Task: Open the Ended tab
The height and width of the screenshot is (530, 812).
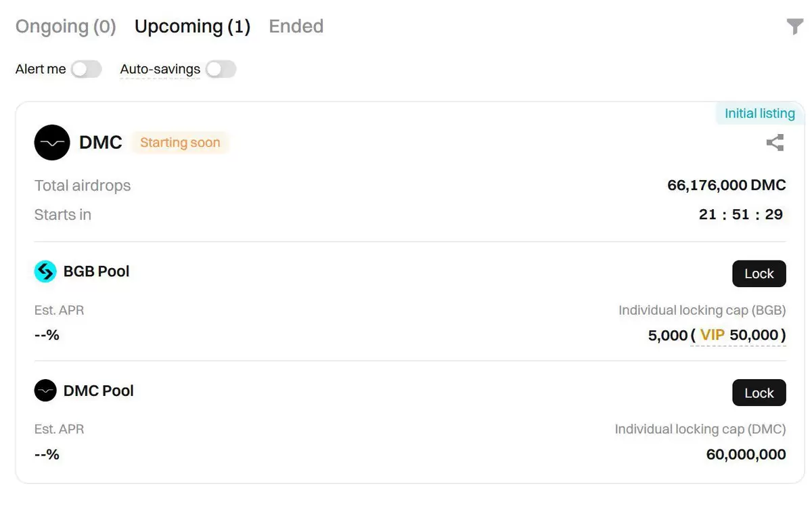Action: (296, 26)
